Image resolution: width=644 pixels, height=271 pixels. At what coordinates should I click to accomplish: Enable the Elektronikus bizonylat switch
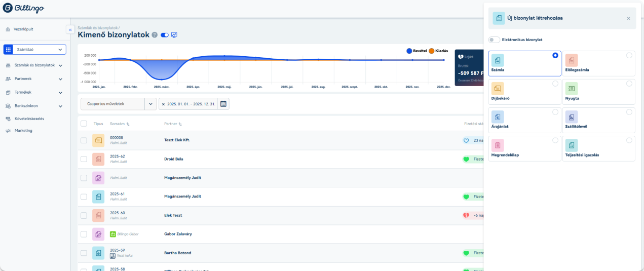pyautogui.click(x=494, y=40)
